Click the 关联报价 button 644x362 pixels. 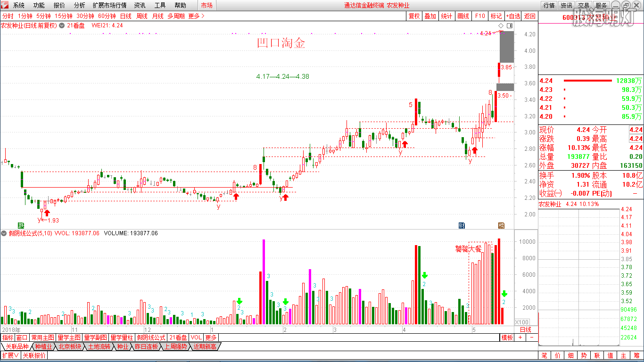[34, 355]
